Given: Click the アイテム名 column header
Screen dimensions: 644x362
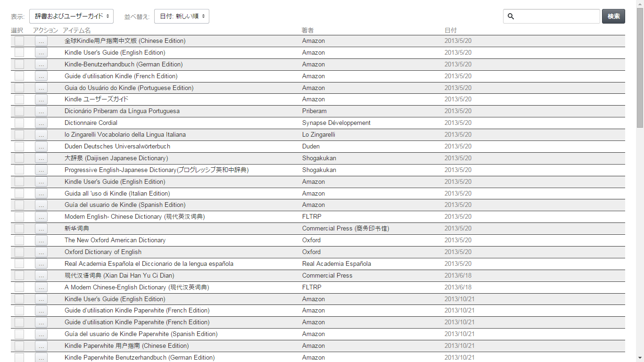Looking at the screenshot, I should 77,31.
